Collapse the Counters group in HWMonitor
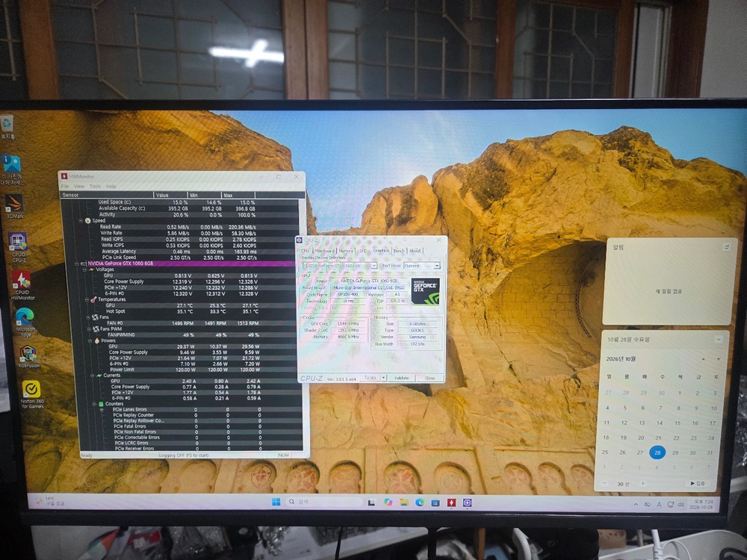Viewport: 747px width, 560px height. 94,404
